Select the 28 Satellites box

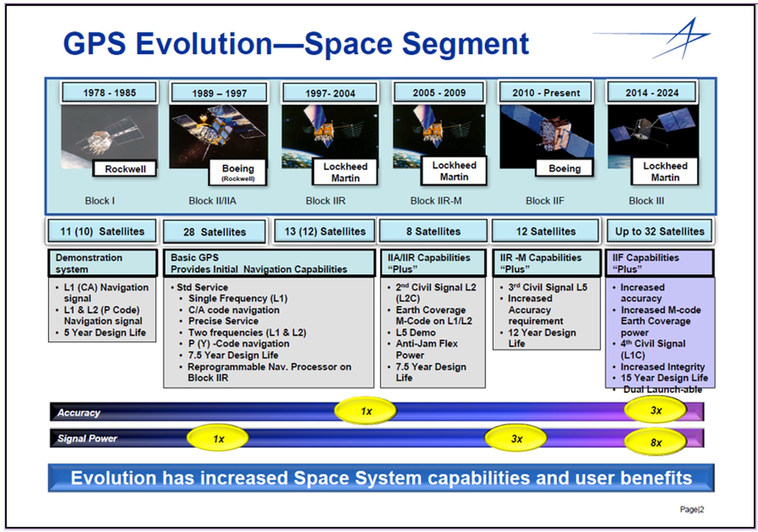[x=214, y=232]
